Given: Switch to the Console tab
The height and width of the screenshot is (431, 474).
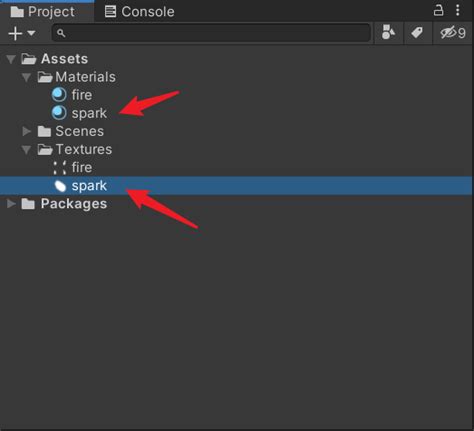Looking at the screenshot, I should [x=139, y=12].
